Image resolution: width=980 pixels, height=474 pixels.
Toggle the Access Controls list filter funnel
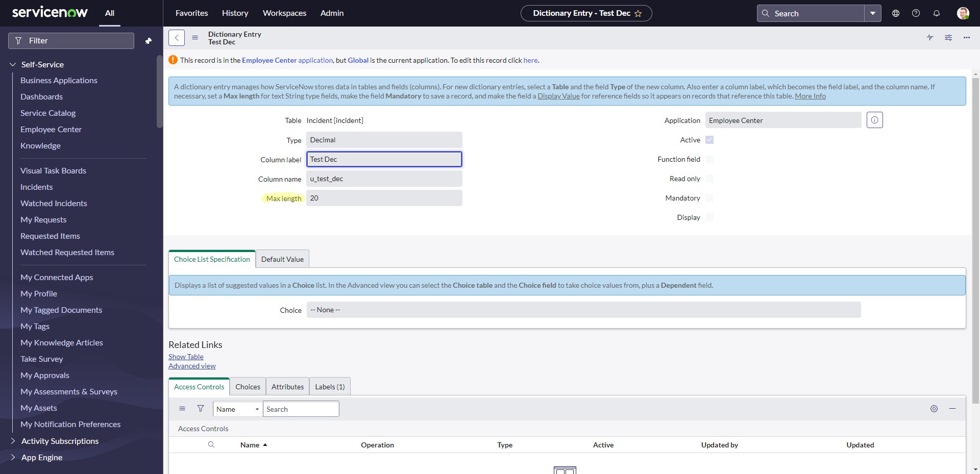[201, 409]
